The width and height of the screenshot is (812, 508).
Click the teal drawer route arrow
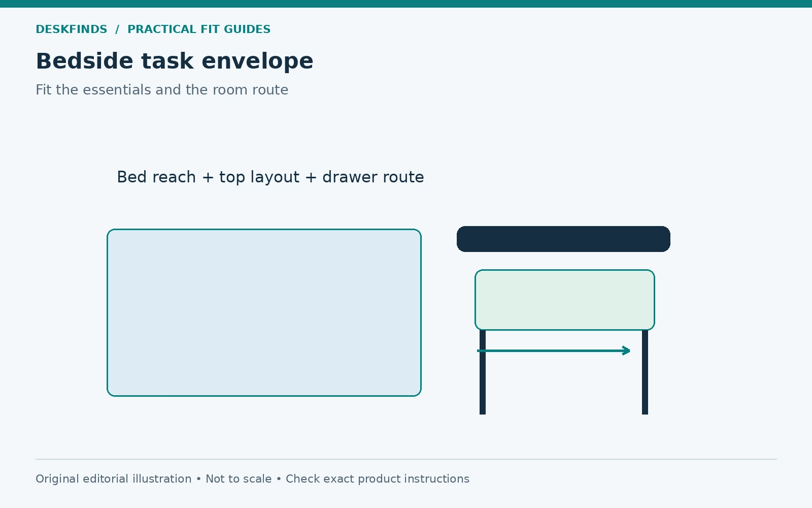tap(554, 351)
